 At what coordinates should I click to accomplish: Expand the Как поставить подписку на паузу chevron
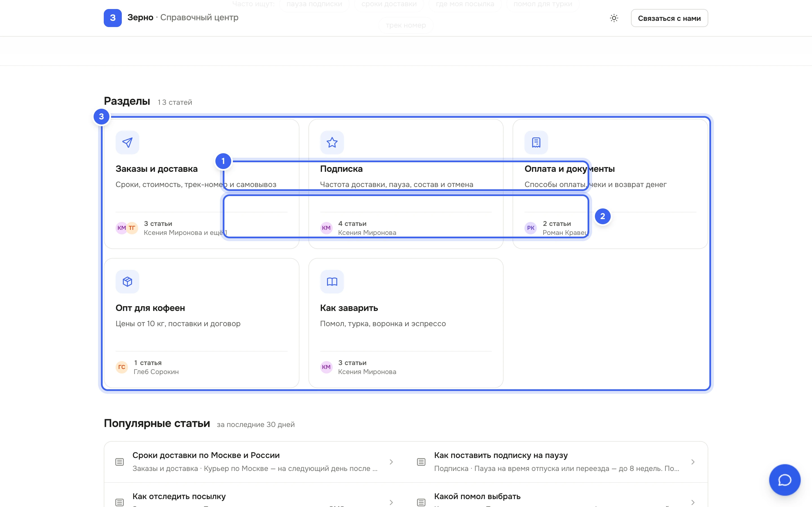[692, 462]
